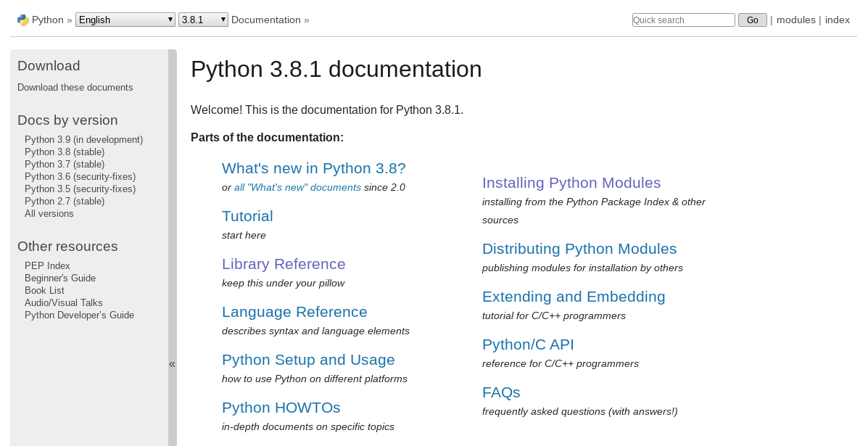The height and width of the screenshot is (446, 868).
Task: View the FAQs section
Action: 501,392
